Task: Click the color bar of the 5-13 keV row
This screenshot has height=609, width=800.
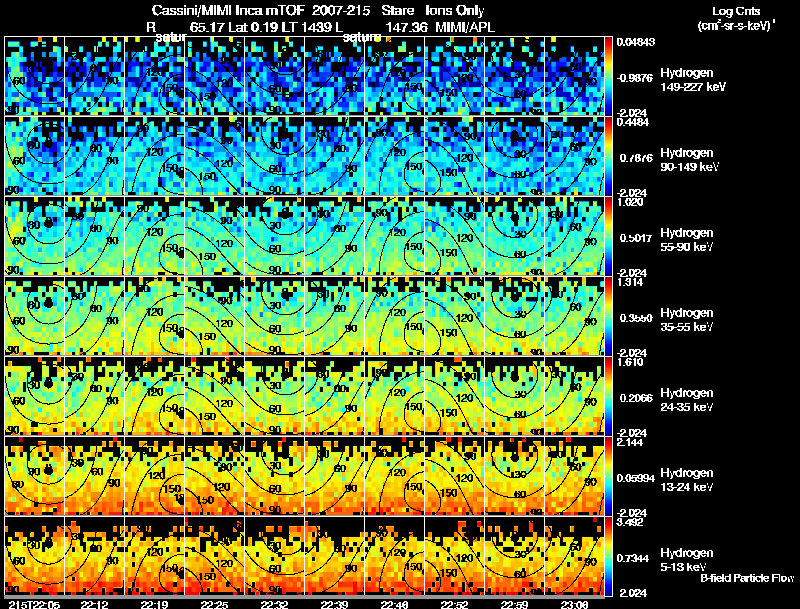Action: pyautogui.click(x=608, y=556)
